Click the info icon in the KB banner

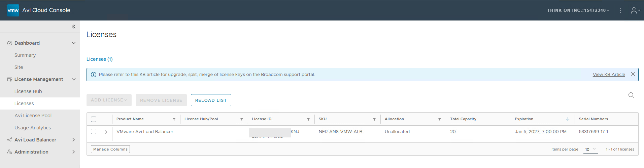(x=94, y=75)
